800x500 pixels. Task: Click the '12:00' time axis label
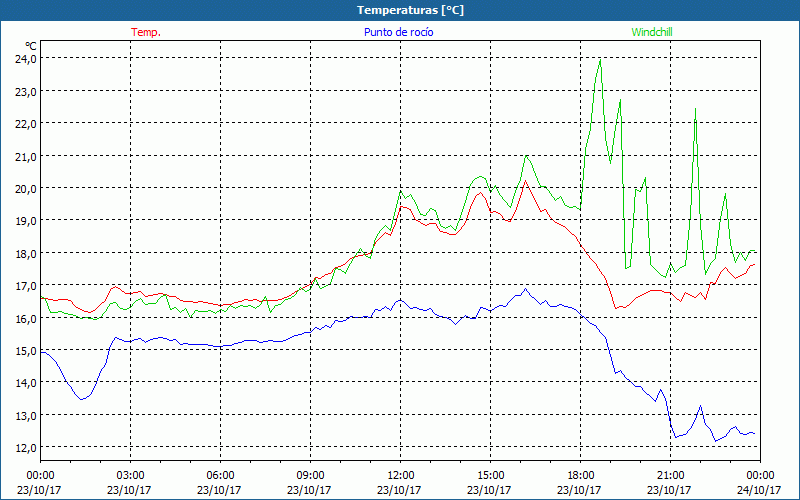coord(401,476)
